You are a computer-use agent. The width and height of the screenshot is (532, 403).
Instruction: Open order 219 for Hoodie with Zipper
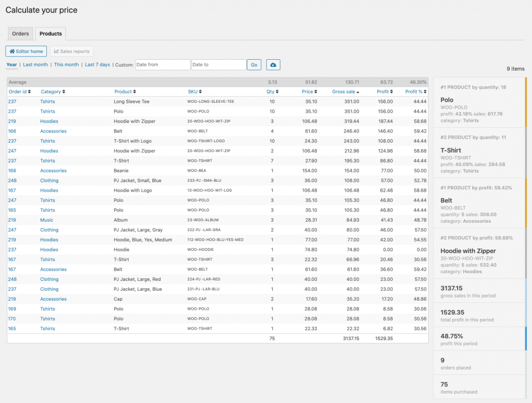tap(12, 121)
